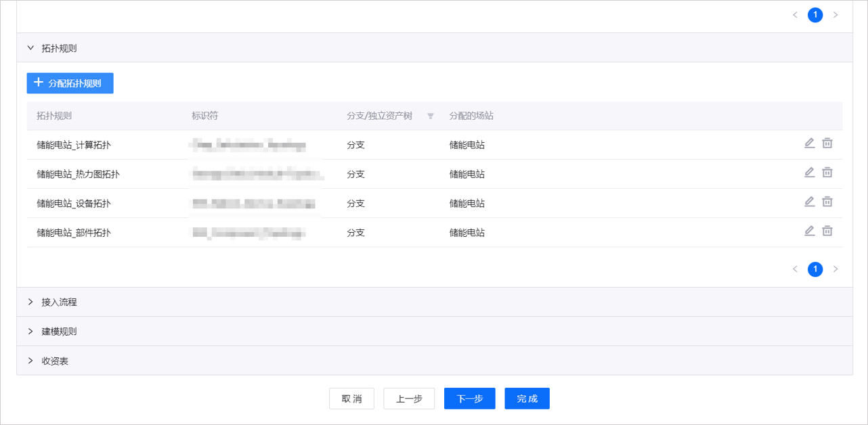Proceed with the 下一步 button
Viewport: 868px width, 425px height.
469,399
